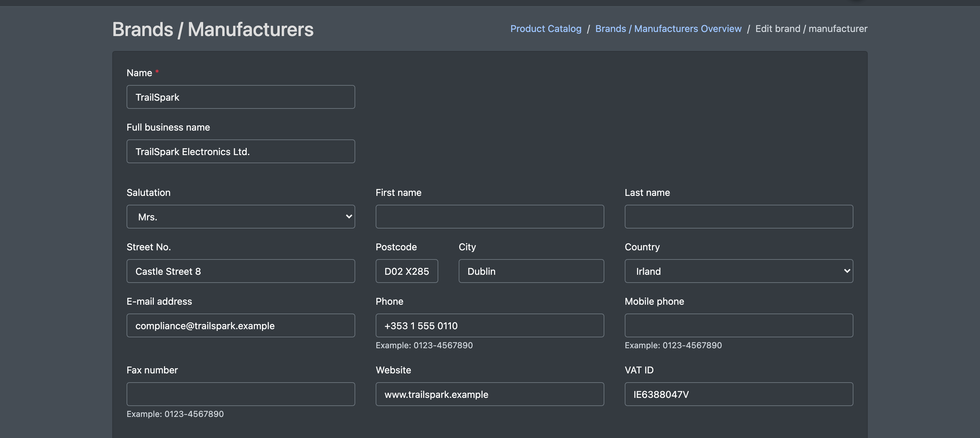Image resolution: width=980 pixels, height=438 pixels.
Task: Click the Postcode label
Action: [x=396, y=247]
